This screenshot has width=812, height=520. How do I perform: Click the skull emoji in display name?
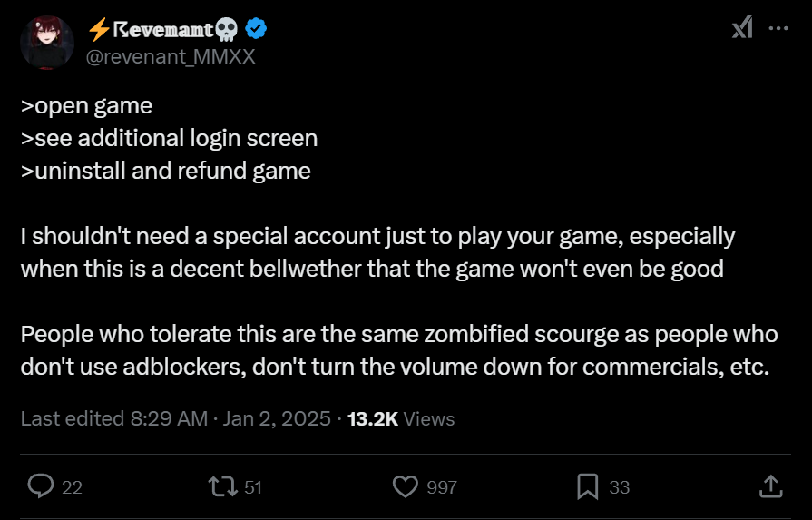coord(227,30)
